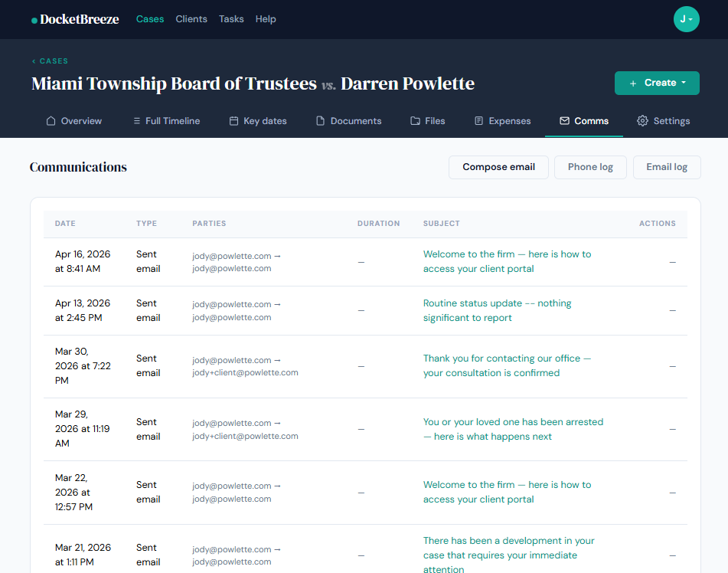728x573 pixels.
Task: Click the Key dates calendar icon
Action: click(233, 121)
